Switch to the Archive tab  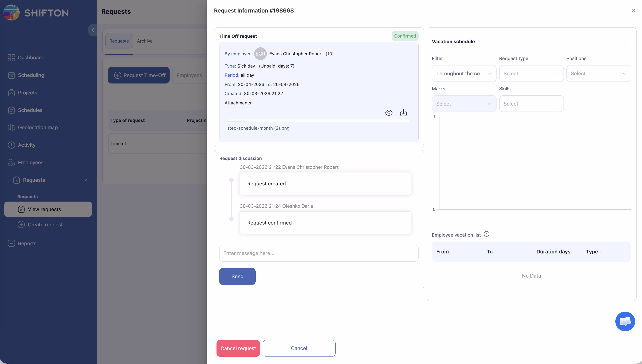pos(145,41)
